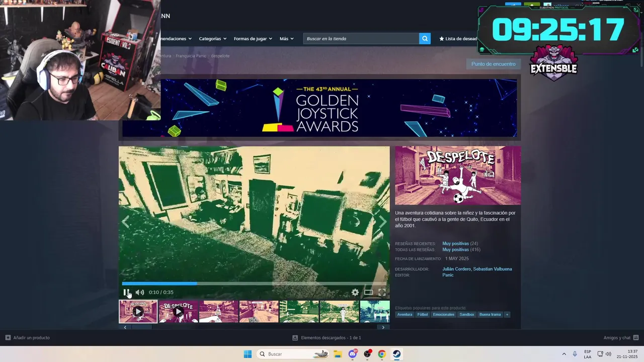Open publisher Panic link
The width and height of the screenshot is (644, 362).
[448, 275]
